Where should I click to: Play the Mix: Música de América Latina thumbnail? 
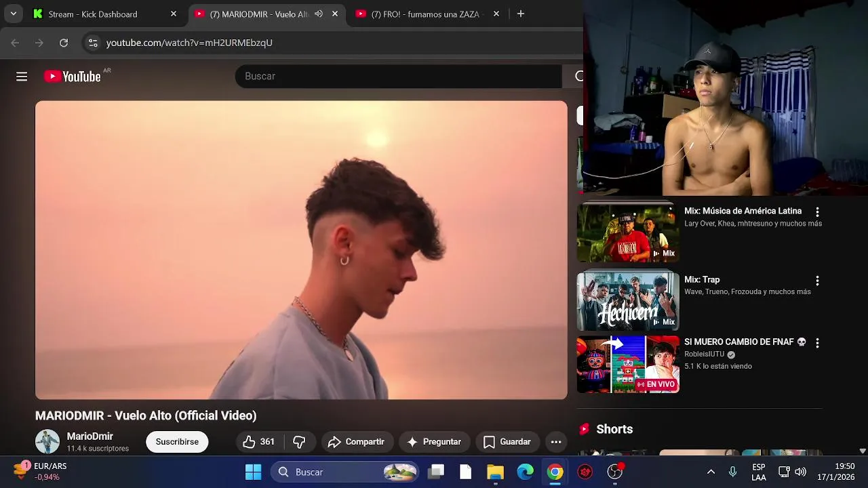coord(628,232)
